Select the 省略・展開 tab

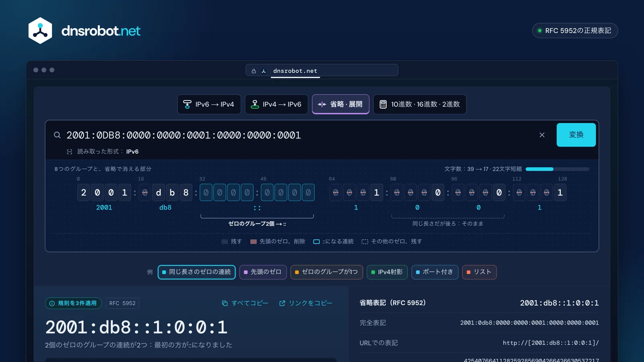(341, 105)
